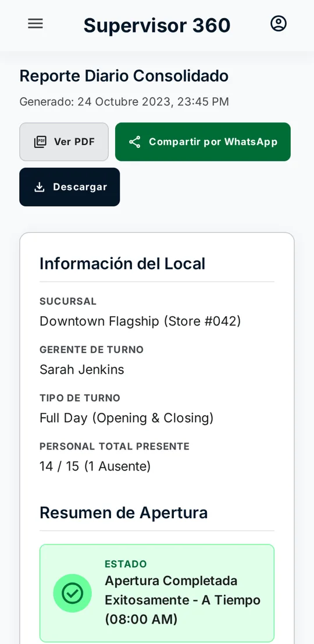This screenshot has height=644, width=314.
Task: Share report via Compartir por WhatsApp
Action: tap(203, 141)
